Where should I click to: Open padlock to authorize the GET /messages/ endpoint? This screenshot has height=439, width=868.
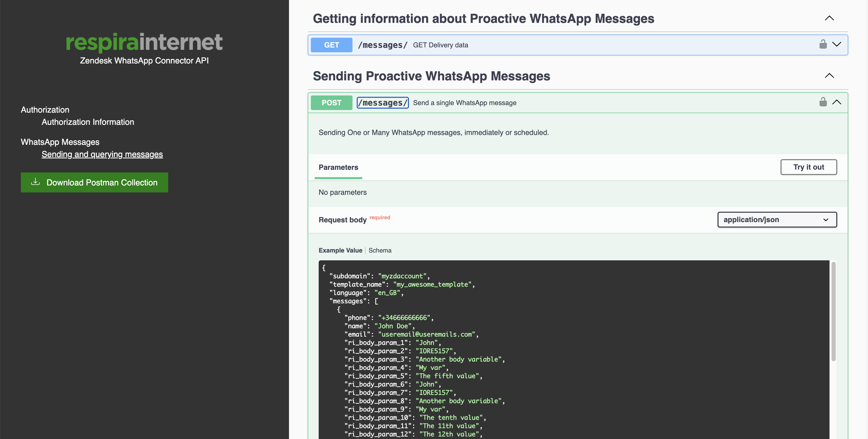click(x=823, y=44)
